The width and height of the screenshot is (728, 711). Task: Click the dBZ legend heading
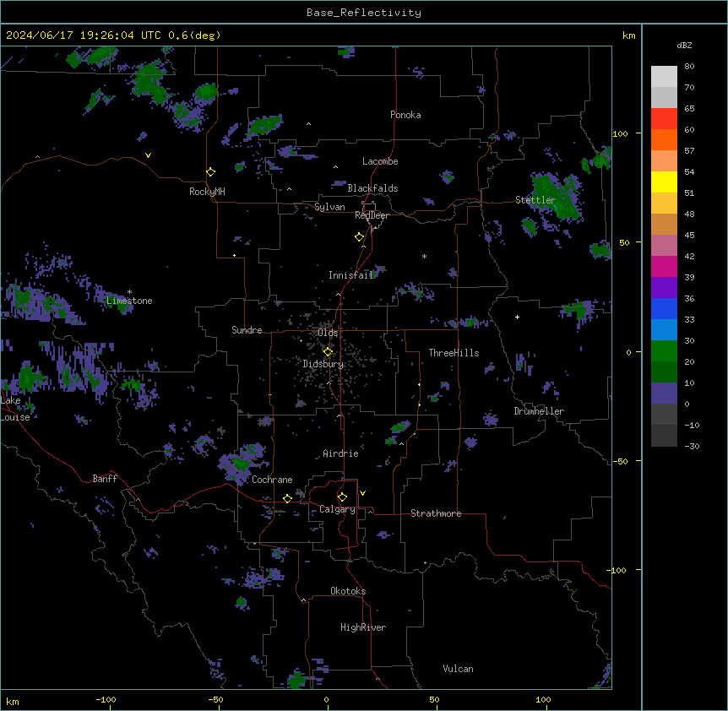tap(684, 45)
